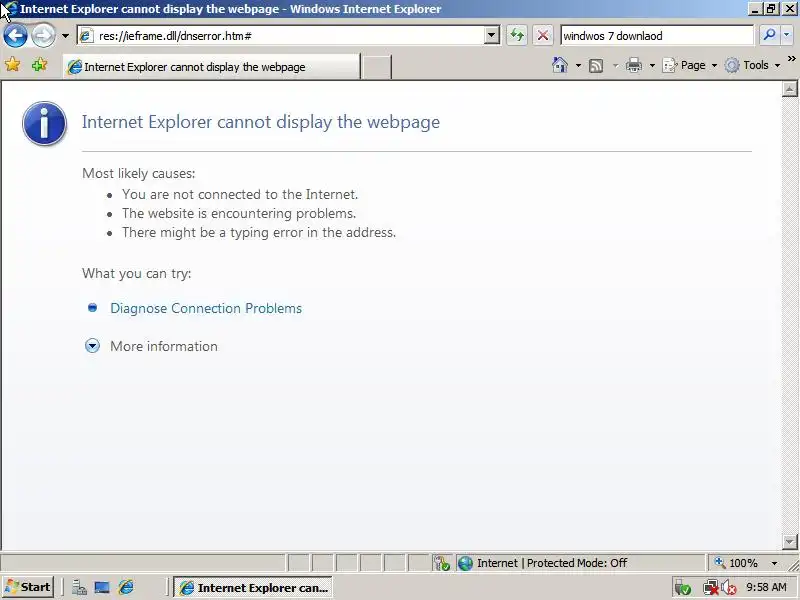
Task: Open Favorites Center star icon
Action: pos(13,65)
